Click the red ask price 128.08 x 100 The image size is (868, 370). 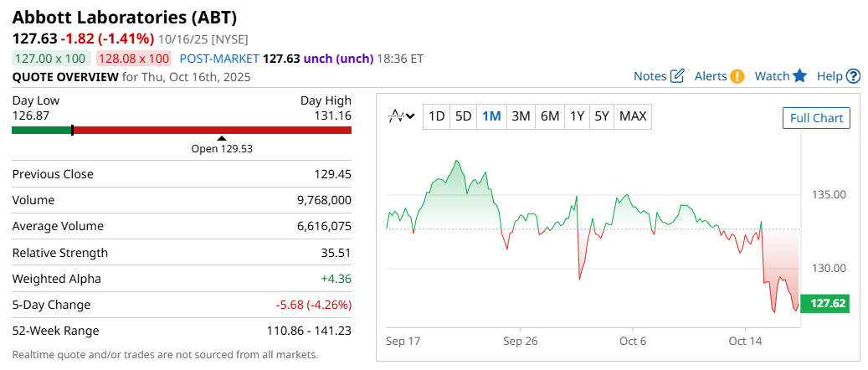coord(134,59)
